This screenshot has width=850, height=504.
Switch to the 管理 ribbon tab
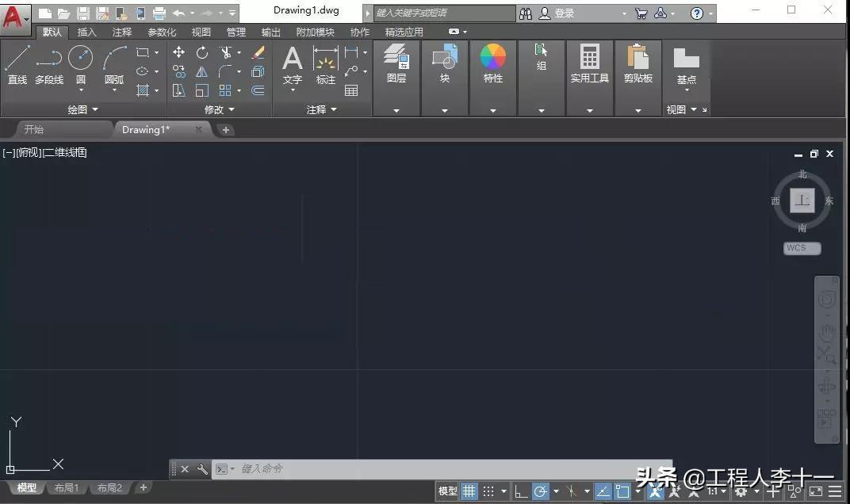pyautogui.click(x=235, y=32)
